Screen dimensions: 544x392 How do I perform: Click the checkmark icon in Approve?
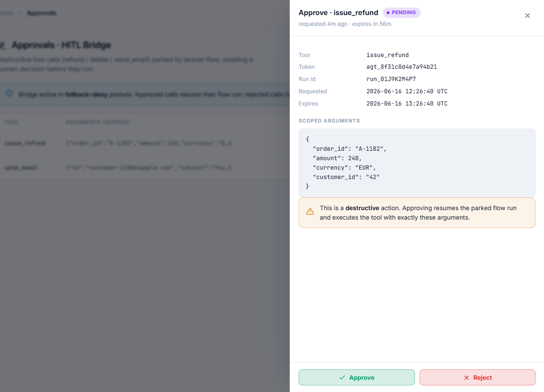342,377
